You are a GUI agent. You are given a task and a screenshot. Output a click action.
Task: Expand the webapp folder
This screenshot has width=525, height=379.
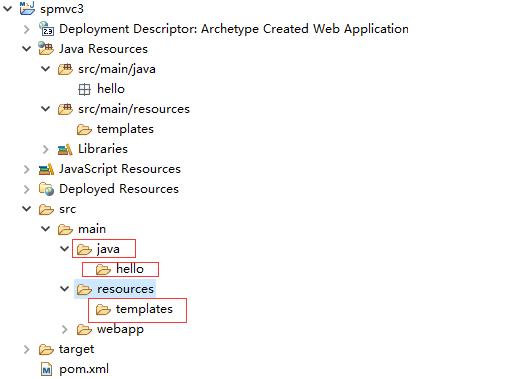(65, 329)
